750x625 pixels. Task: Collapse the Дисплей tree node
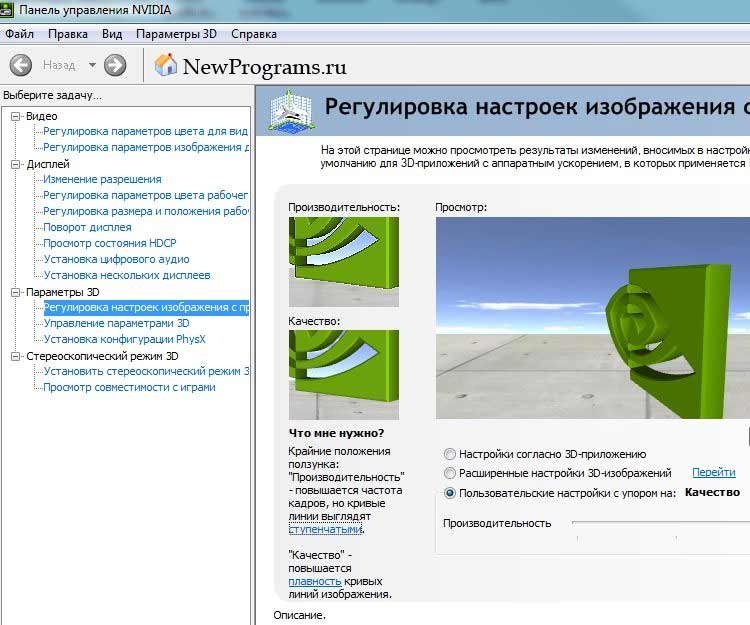coord(16,164)
